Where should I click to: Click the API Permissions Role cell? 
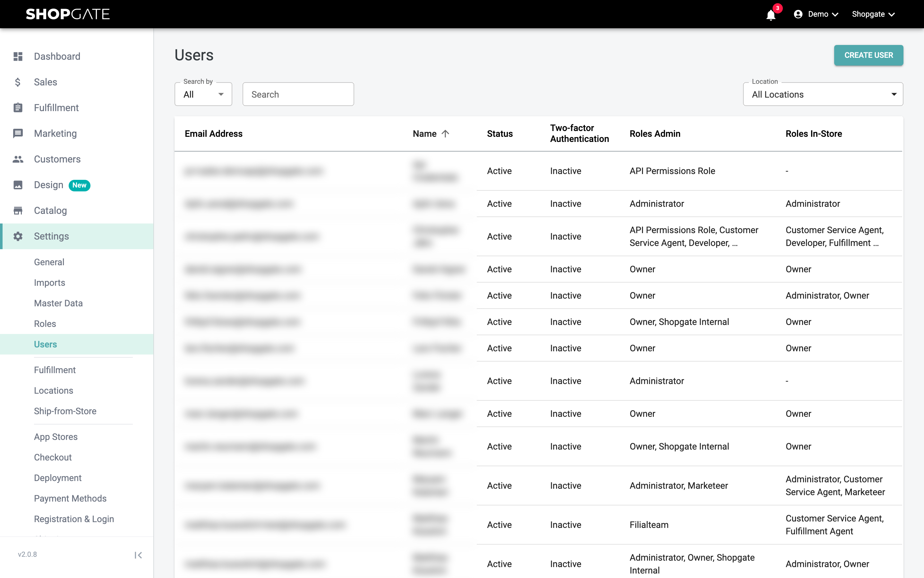pyautogui.click(x=672, y=171)
